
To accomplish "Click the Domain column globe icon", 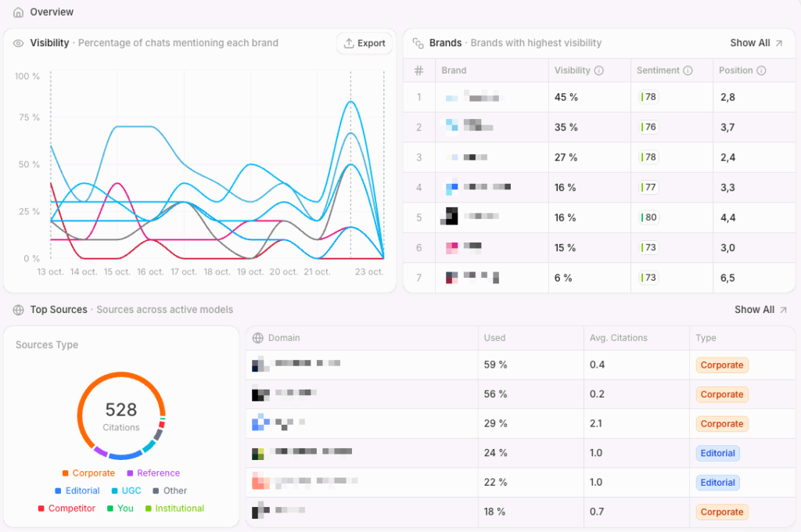I will (x=257, y=338).
